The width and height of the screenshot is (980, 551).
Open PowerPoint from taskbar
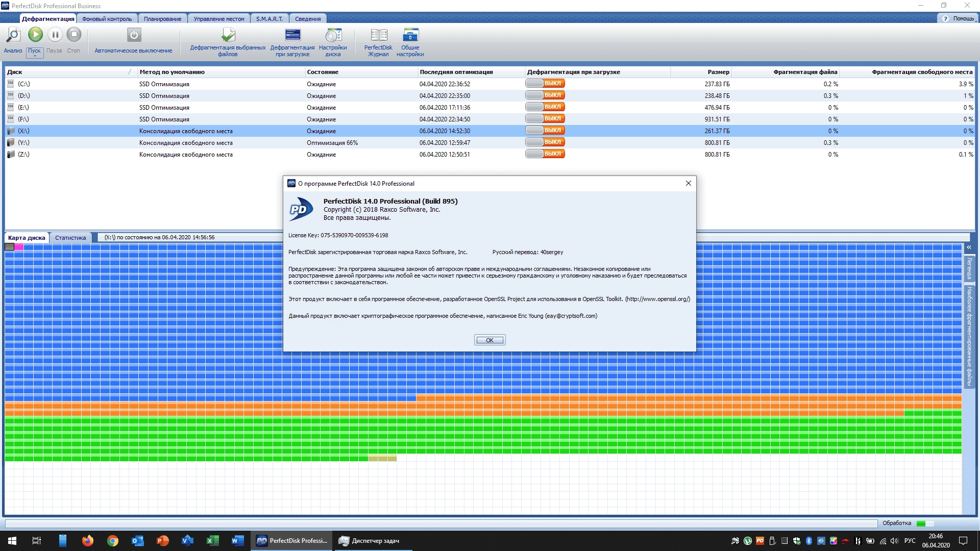(x=162, y=541)
